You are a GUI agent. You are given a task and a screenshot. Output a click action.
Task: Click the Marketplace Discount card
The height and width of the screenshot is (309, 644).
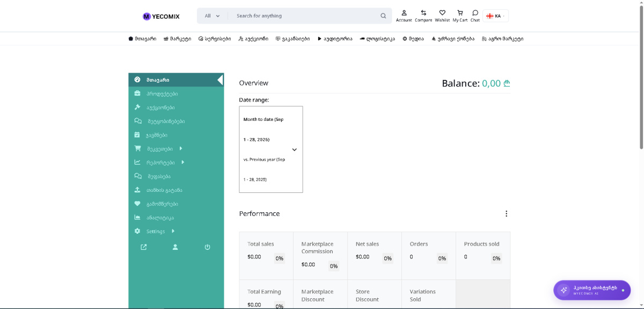coord(320,294)
